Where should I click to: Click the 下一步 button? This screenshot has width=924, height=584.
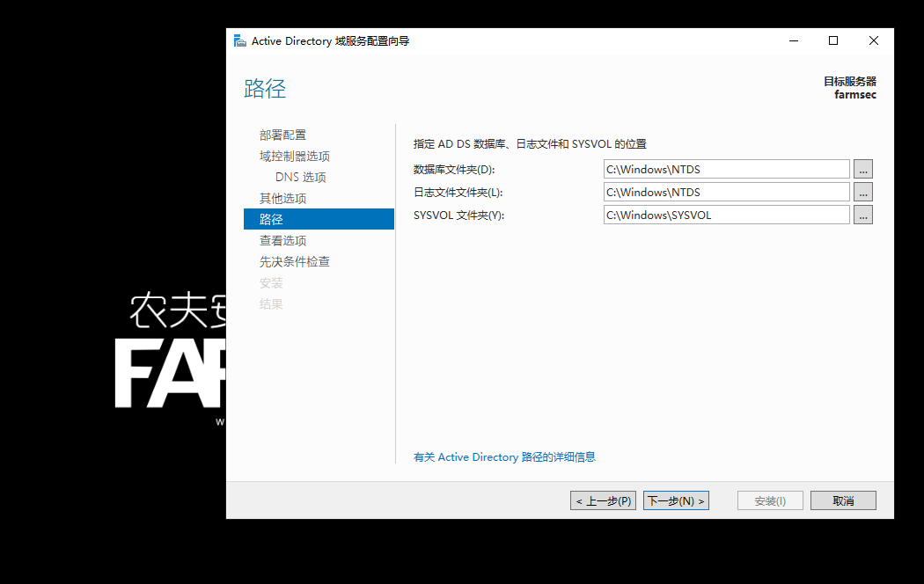coord(675,500)
